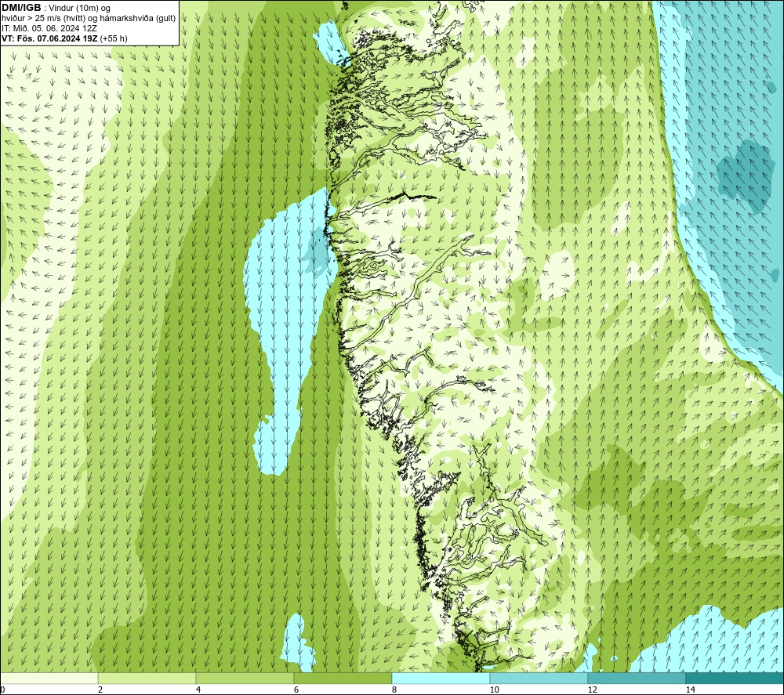This screenshot has height=695, width=784.
Task: Click the color bar segment between 10 and 12
Action: point(539,678)
